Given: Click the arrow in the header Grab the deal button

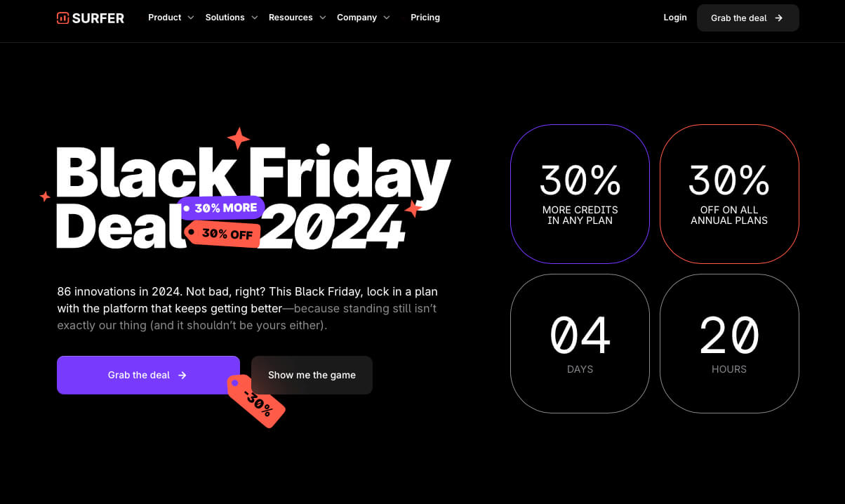Looking at the screenshot, I should pyautogui.click(x=779, y=18).
